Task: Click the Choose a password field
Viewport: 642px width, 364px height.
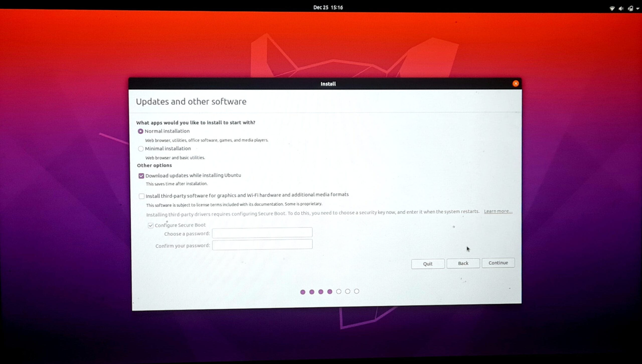Action: [262, 233]
